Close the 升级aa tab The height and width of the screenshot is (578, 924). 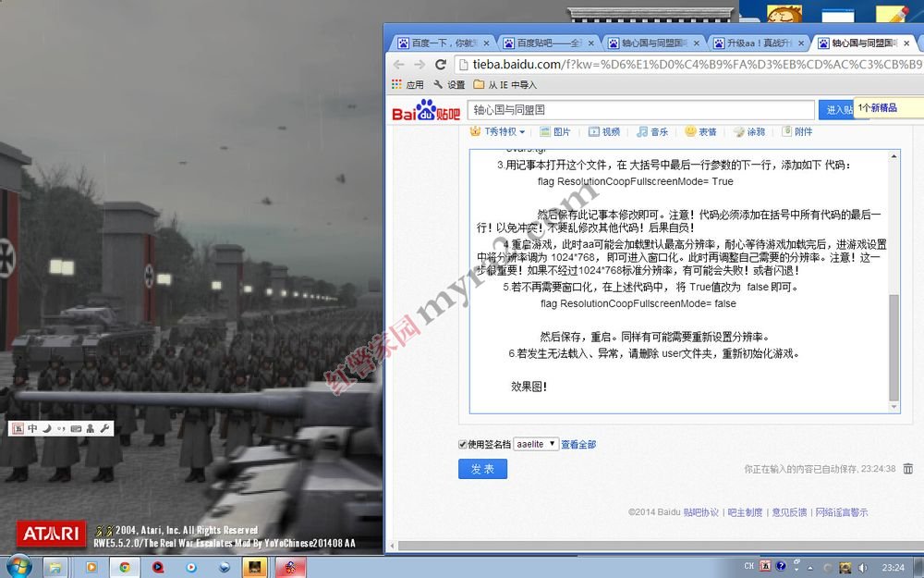tap(801, 43)
